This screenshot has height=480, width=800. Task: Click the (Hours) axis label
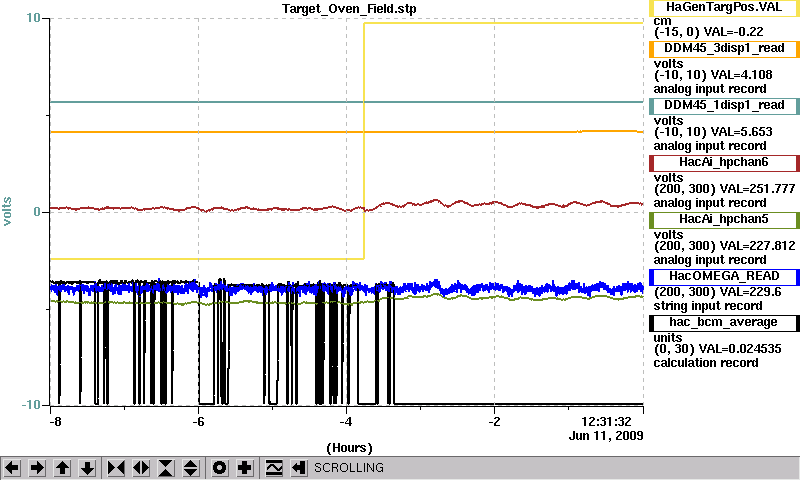(x=349, y=448)
